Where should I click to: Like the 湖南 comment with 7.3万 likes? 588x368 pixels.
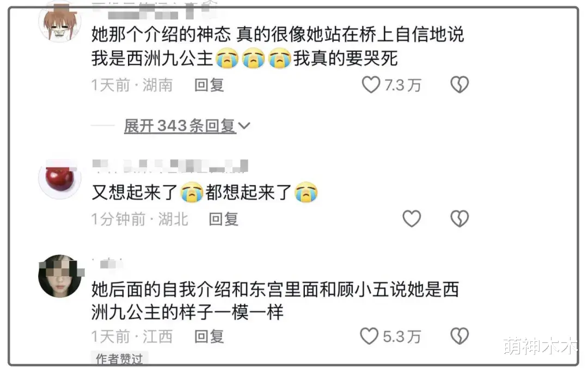point(371,85)
